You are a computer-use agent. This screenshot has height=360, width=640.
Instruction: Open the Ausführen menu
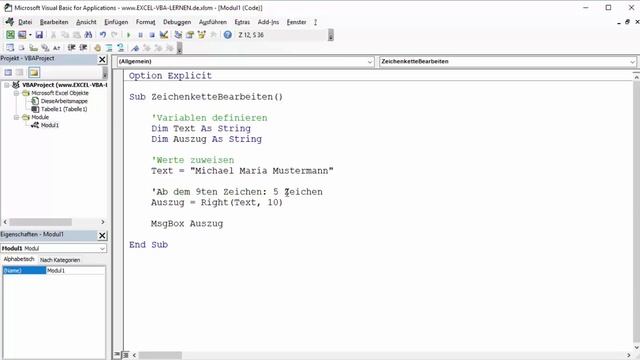tap(213, 22)
